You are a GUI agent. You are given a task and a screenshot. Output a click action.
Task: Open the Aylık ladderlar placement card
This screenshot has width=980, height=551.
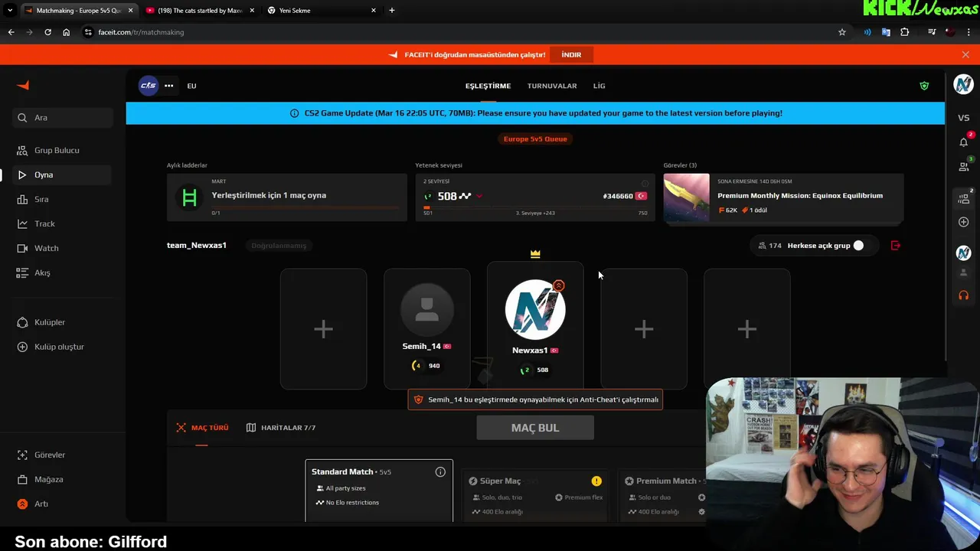click(x=287, y=198)
